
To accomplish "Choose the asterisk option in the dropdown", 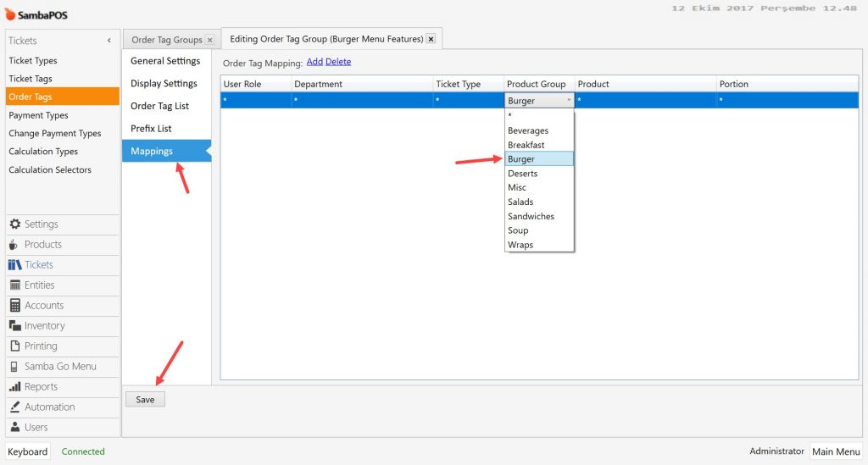I will 539,116.
